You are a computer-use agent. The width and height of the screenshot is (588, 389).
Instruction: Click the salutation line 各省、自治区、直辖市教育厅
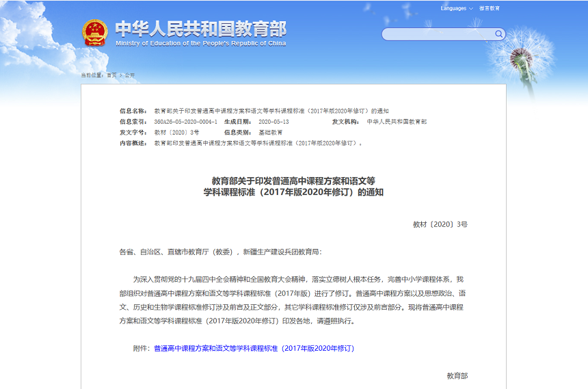click(220, 252)
